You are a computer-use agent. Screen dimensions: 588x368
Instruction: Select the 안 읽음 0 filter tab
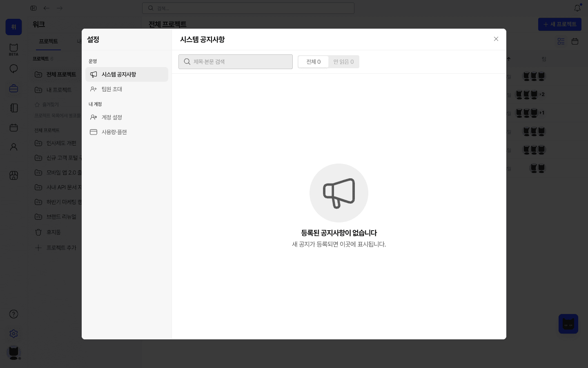pyautogui.click(x=343, y=62)
